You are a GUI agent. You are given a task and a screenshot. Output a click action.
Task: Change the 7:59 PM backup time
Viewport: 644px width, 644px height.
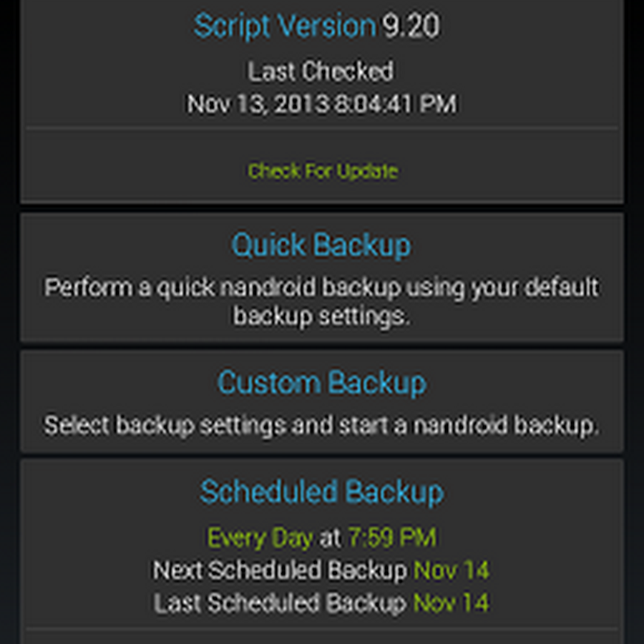pyautogui.click(x=392, y=537)
